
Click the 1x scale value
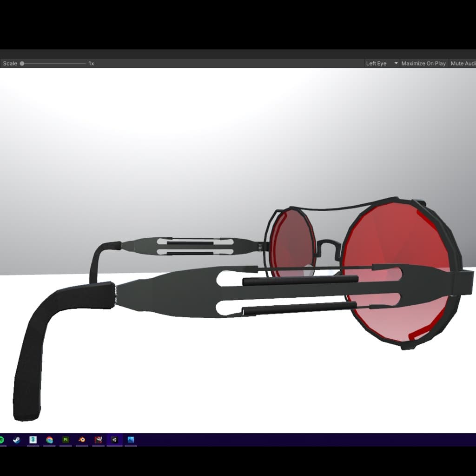(91, 63)
